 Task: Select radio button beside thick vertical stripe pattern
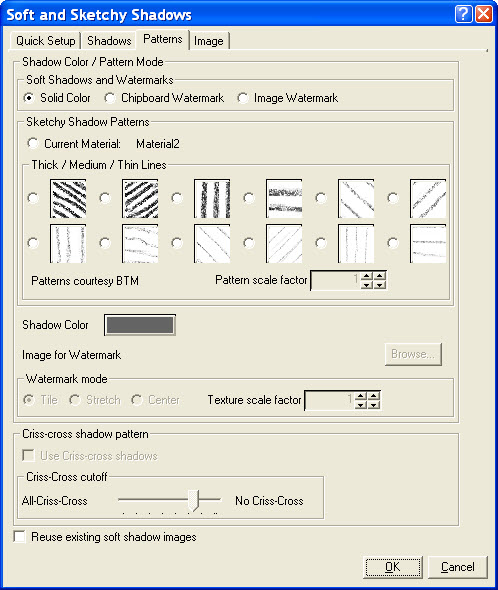tap(177, 198)
